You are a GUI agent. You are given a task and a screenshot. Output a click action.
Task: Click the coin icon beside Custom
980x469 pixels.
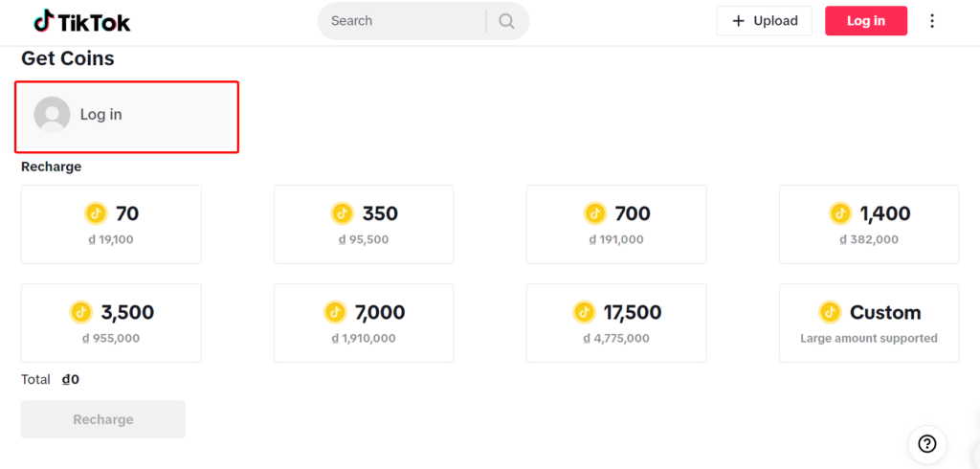click(830, 311)
